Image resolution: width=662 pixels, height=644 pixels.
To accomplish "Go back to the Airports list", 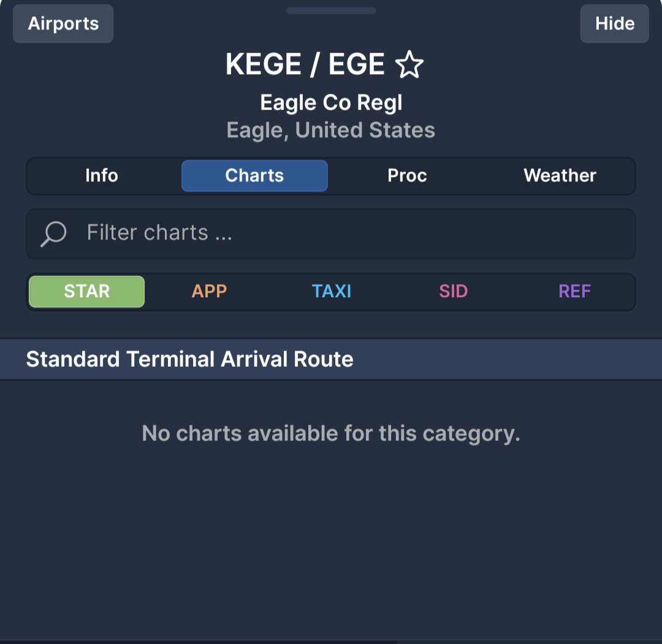I will [63, 24].
